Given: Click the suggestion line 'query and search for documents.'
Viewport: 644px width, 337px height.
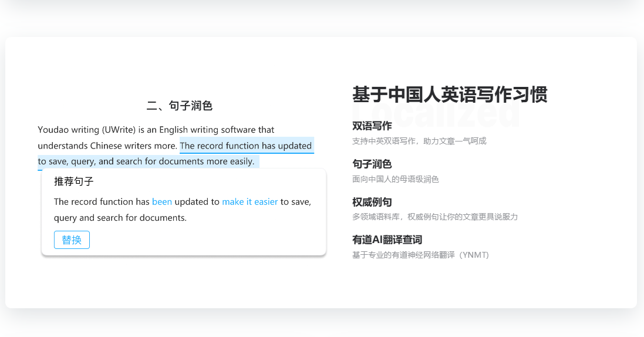Looking at the screenshot, I should pos(120,218).
